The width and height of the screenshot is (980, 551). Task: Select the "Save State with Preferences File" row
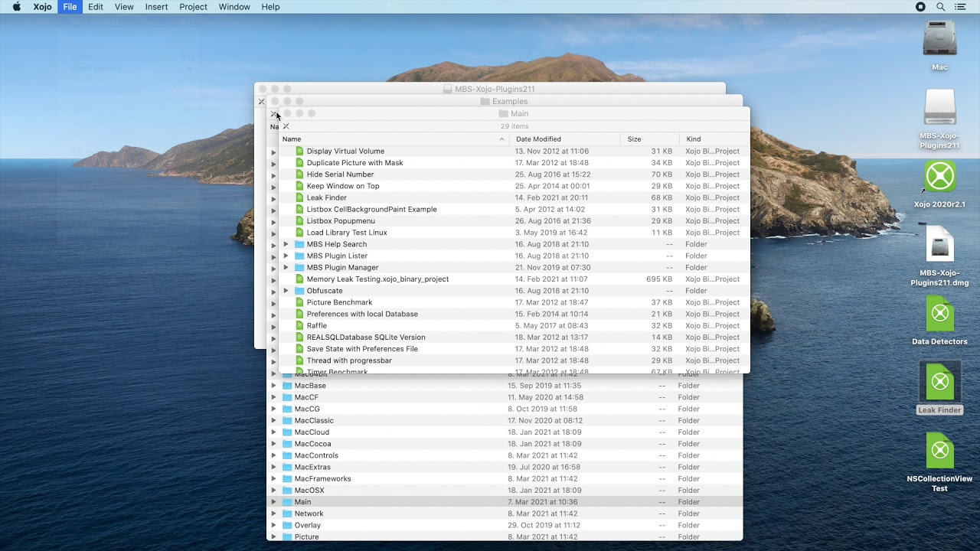pos(514,349)
